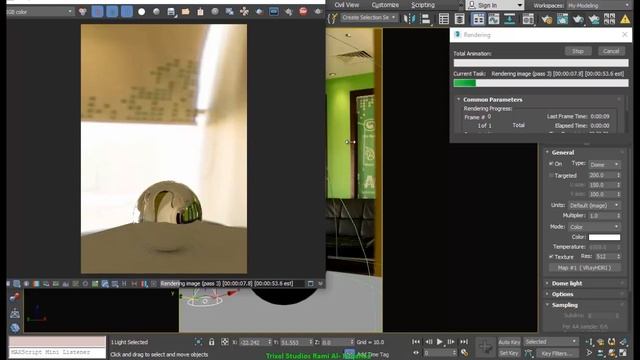Image resolution: width=640 pixels, height=360 pixels.
Task: Click the Multiplier value field
Action: point(602,216)
